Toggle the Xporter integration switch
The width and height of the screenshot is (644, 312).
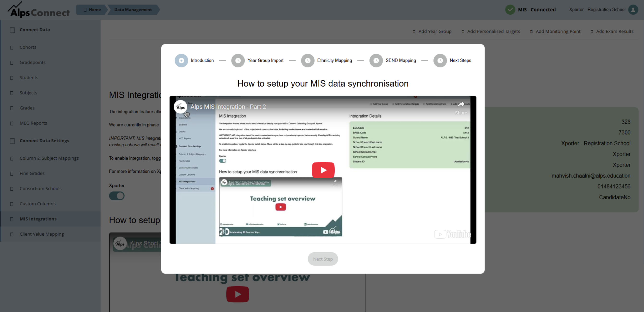pos(117,196)
